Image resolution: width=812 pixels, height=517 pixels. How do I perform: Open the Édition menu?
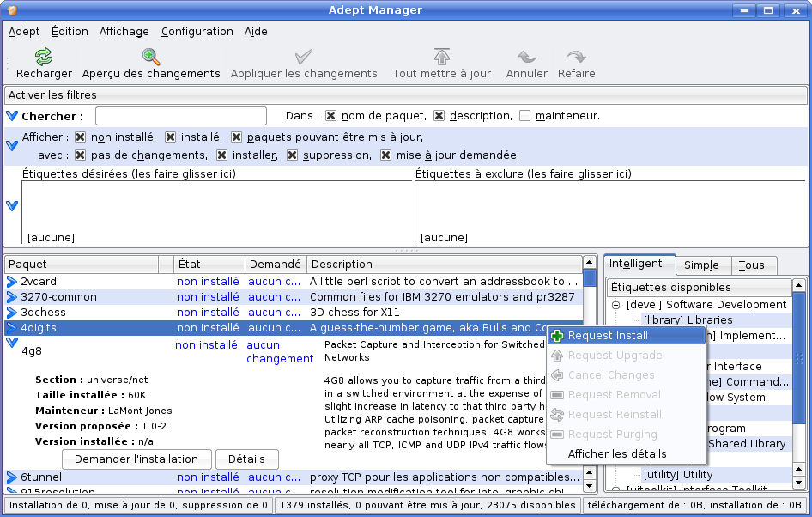[x=70, y=32]
